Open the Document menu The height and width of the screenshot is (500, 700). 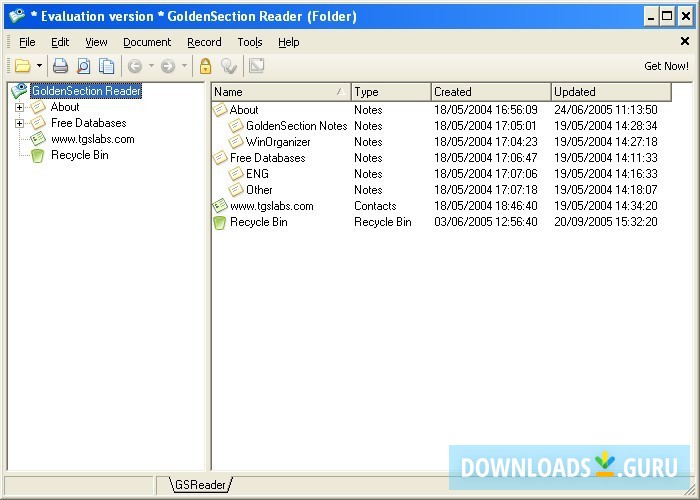(147, 42)
